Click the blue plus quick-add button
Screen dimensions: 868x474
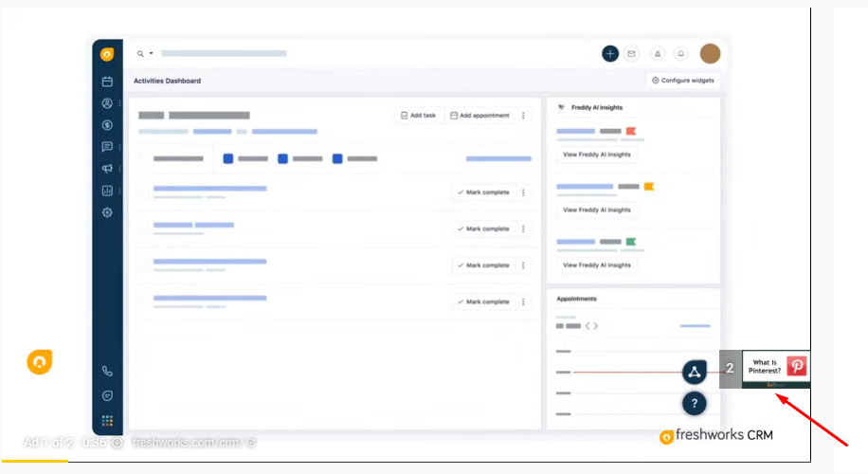610,54
